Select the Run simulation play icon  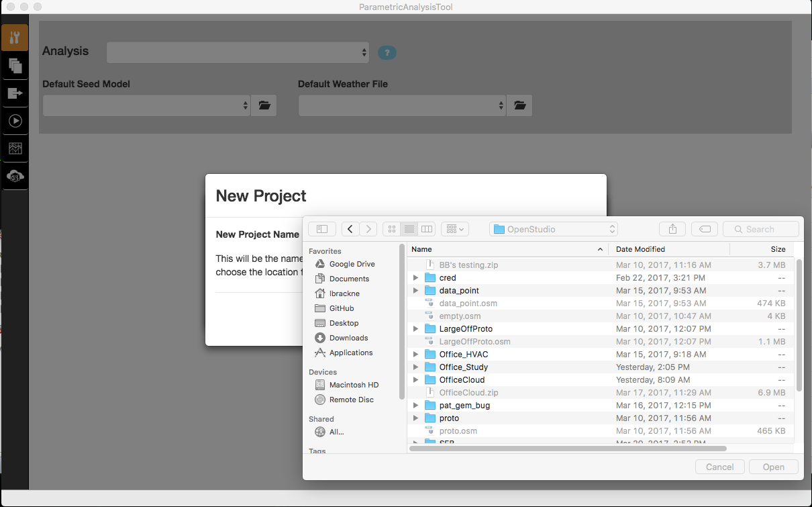pyautogui.click(x=15, y=121)
